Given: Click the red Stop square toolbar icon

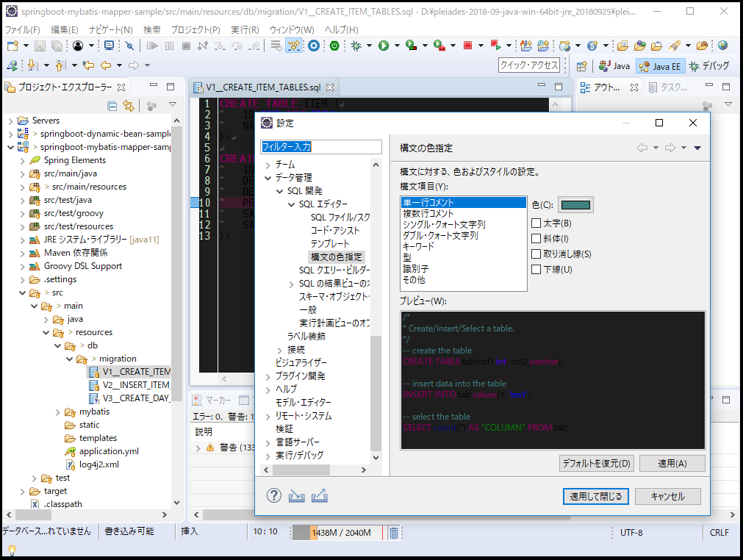Looking at the screenshot, I should (x=467, y=46).
